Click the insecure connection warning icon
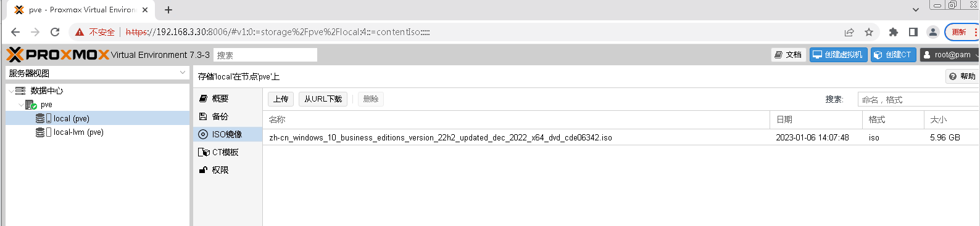980x226 pixels. pos(80,32)
